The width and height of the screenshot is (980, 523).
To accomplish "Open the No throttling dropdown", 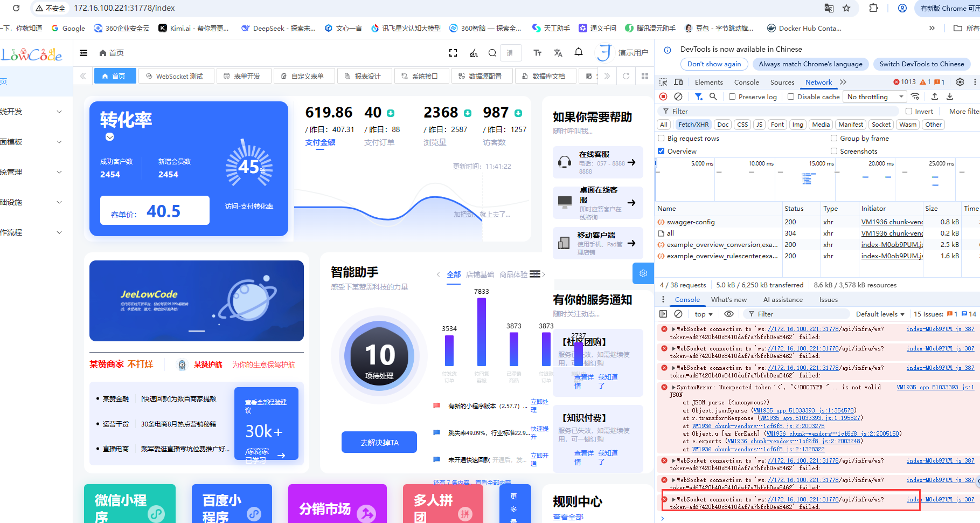I will [875, 97].
